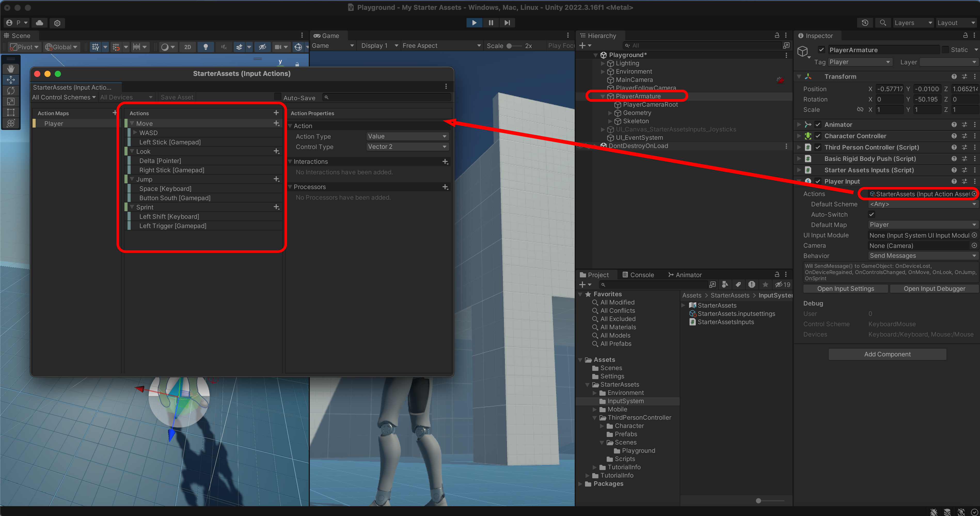Click the Step frame button

[x=507, y=23]
